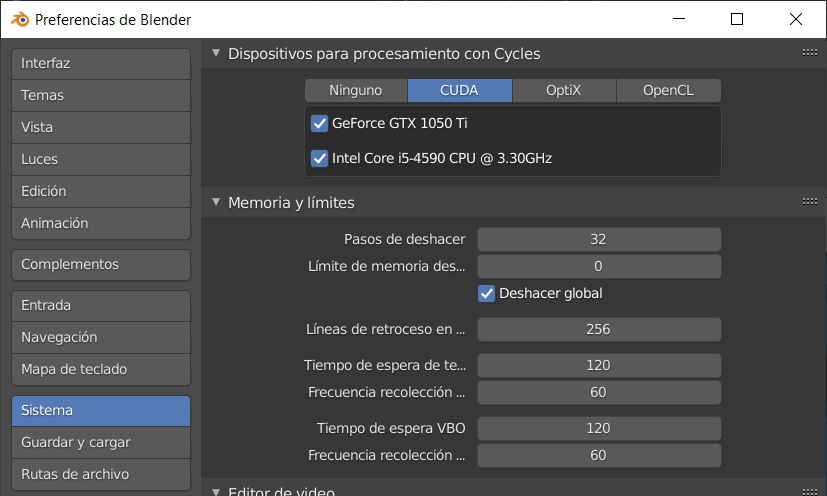Click the Frecuencia recolección field below texture timeout
The height and width of the screenshot is (496, 827).
599,393
